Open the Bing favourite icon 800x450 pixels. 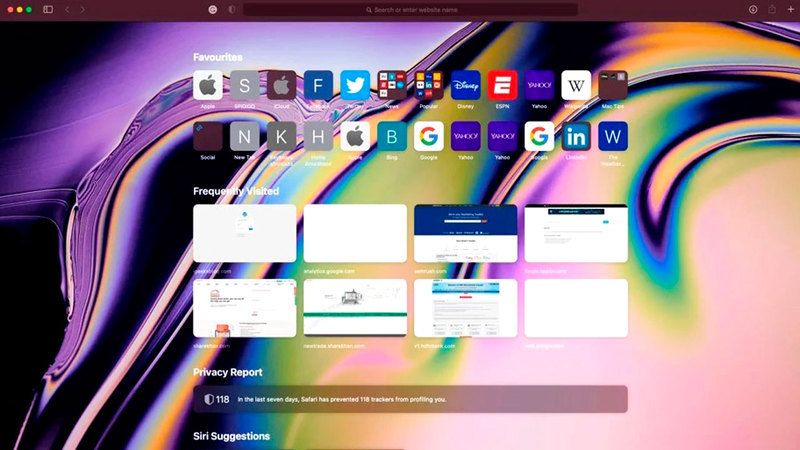[x=392, y=136]
